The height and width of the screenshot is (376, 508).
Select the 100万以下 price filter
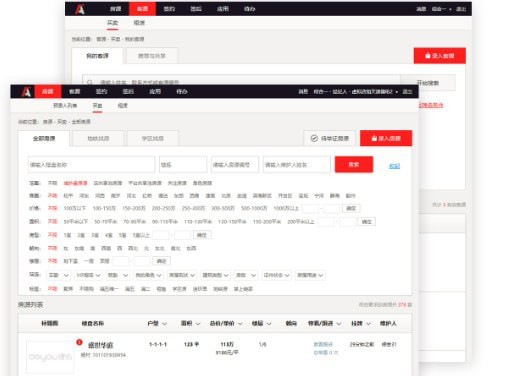(75, 208)
